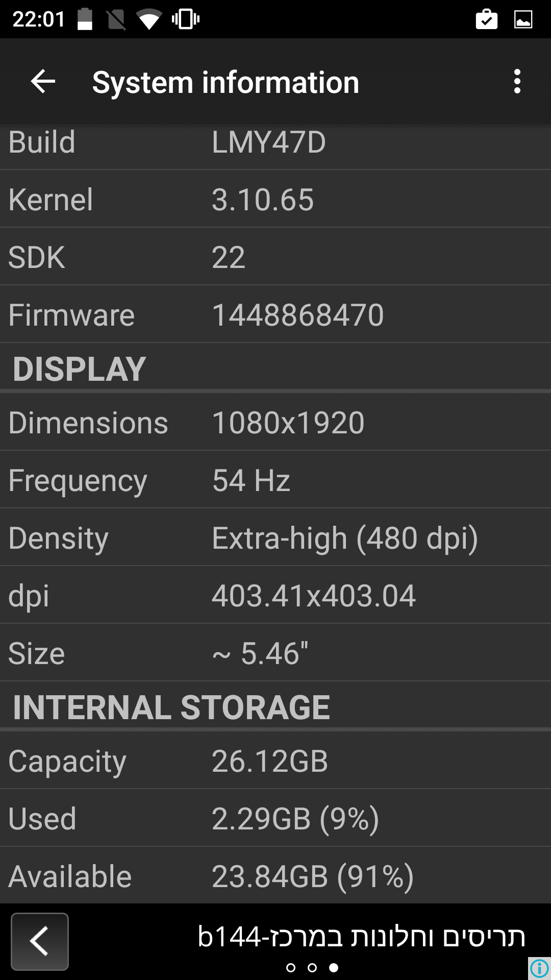The height and width of the screenshot is (980, 551).
Task: Tap the battery status icon
Action: (x=85, y=19)
